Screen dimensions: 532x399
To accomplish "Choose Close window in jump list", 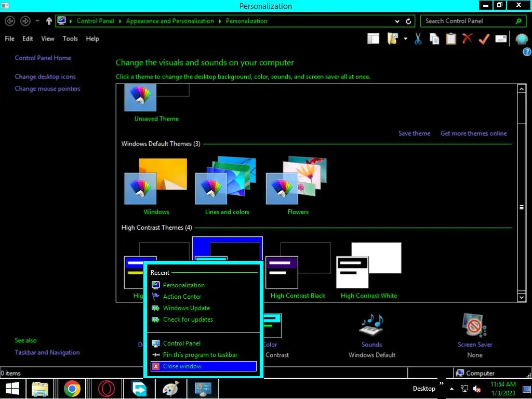I will tap(204, 366).
